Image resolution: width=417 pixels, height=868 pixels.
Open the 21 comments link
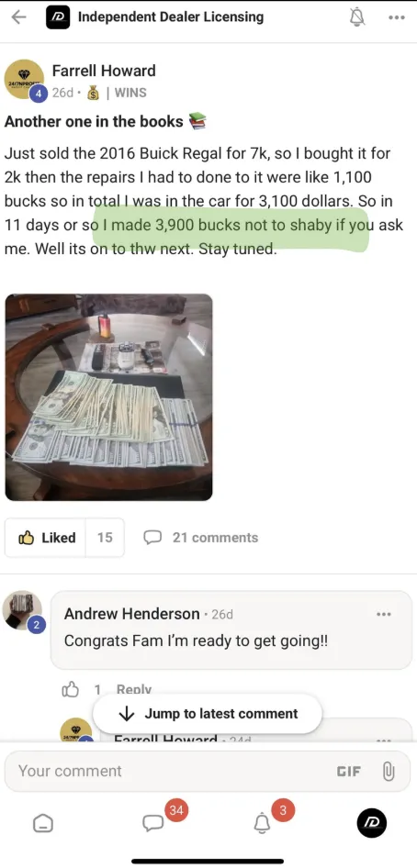click(x=200, y=538)
